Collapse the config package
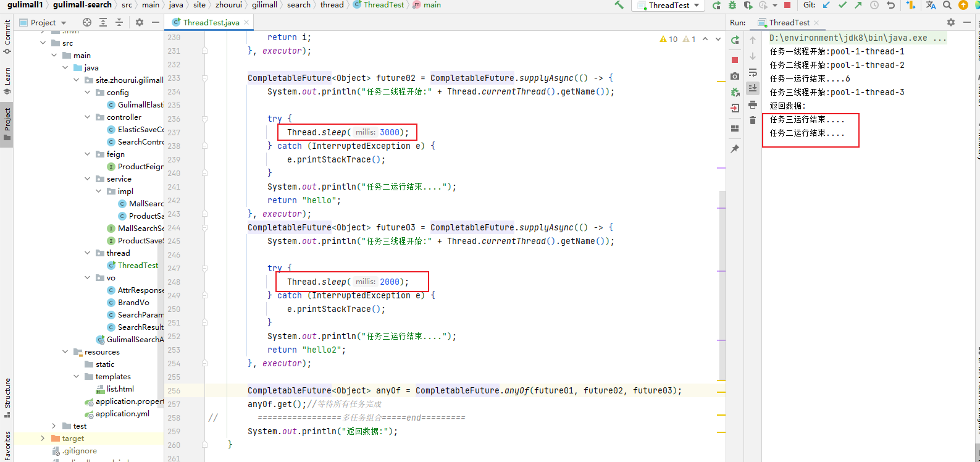Viewport: 980px width, 462px height. (87, 93)
